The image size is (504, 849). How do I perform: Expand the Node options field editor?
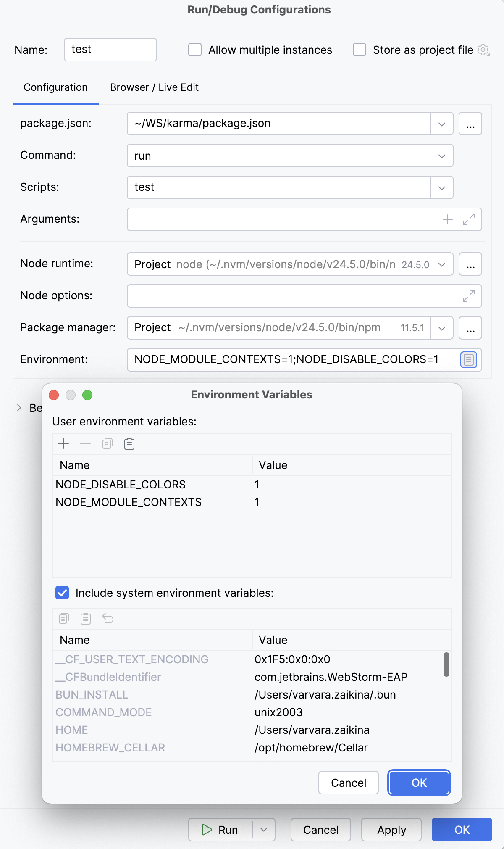tap(469, 296)
